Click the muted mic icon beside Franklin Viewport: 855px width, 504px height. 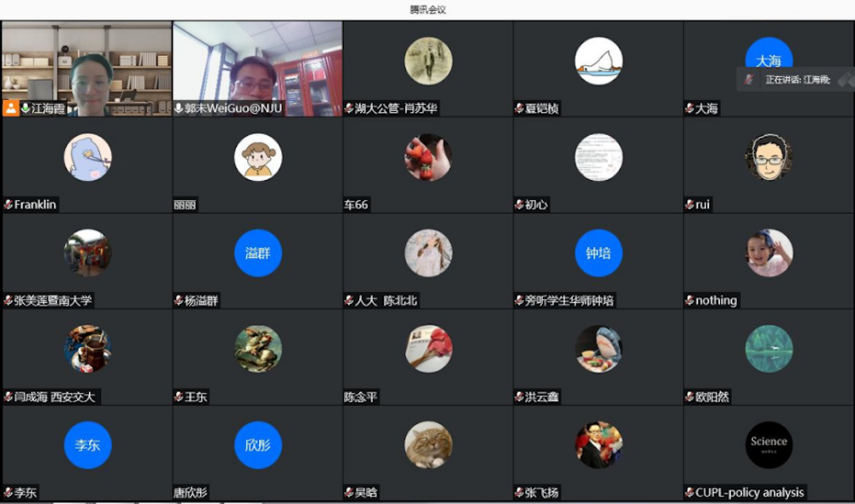tap(9, 204)
